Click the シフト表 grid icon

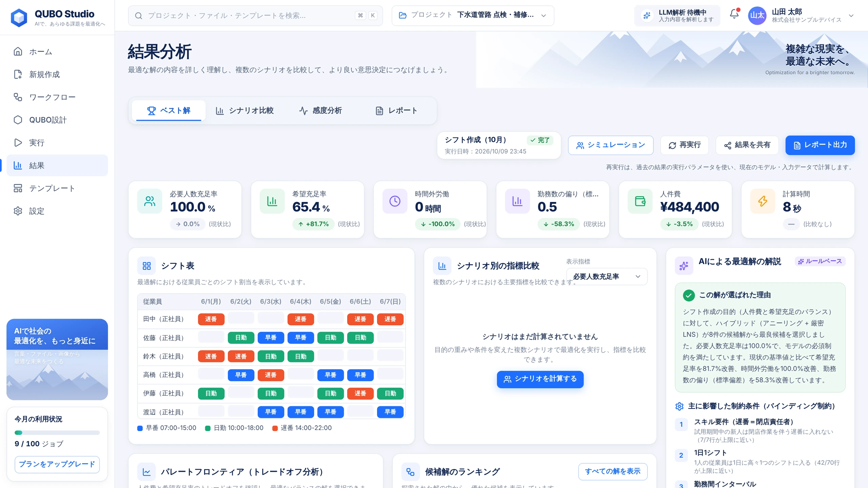click(x=146, y=266)
